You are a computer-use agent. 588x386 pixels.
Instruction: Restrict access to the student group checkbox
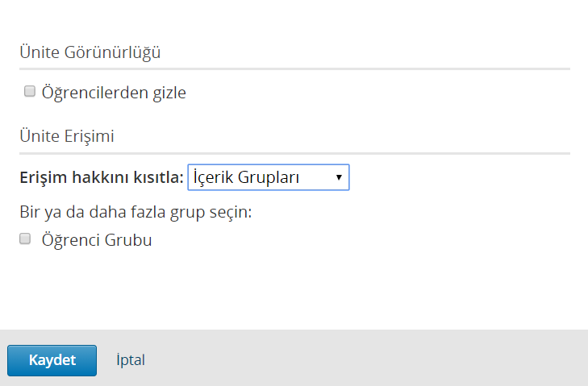pos(25,239)
